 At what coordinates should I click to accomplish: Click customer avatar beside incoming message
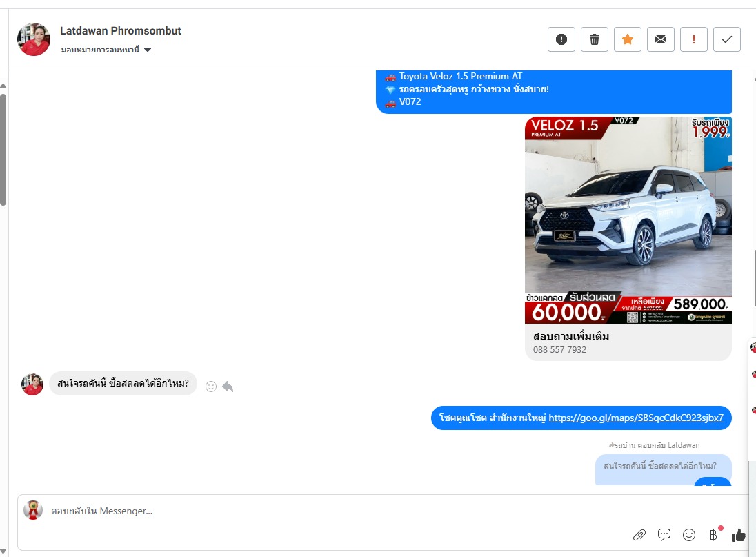tap(32, 384)
